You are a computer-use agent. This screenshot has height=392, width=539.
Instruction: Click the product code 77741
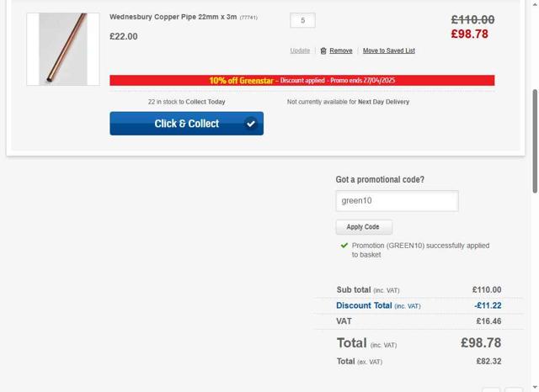248,18
